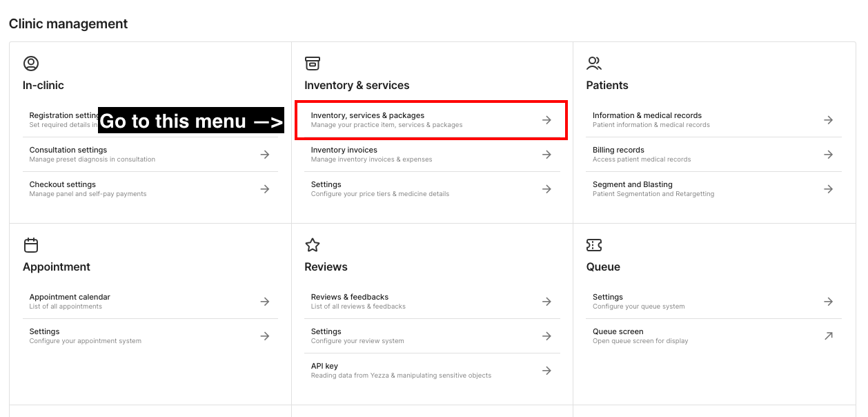The image size is (868, 417).
Task: Click the Patients people icon
Action: click(594, 64)
